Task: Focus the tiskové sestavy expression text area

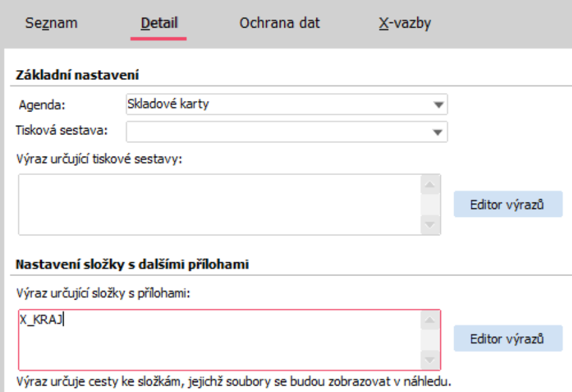Action: (216, 204)
